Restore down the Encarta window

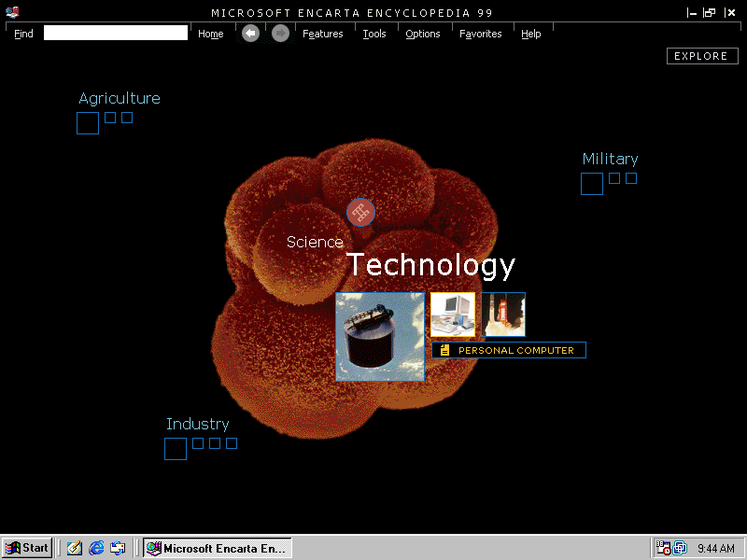point(710,13)
